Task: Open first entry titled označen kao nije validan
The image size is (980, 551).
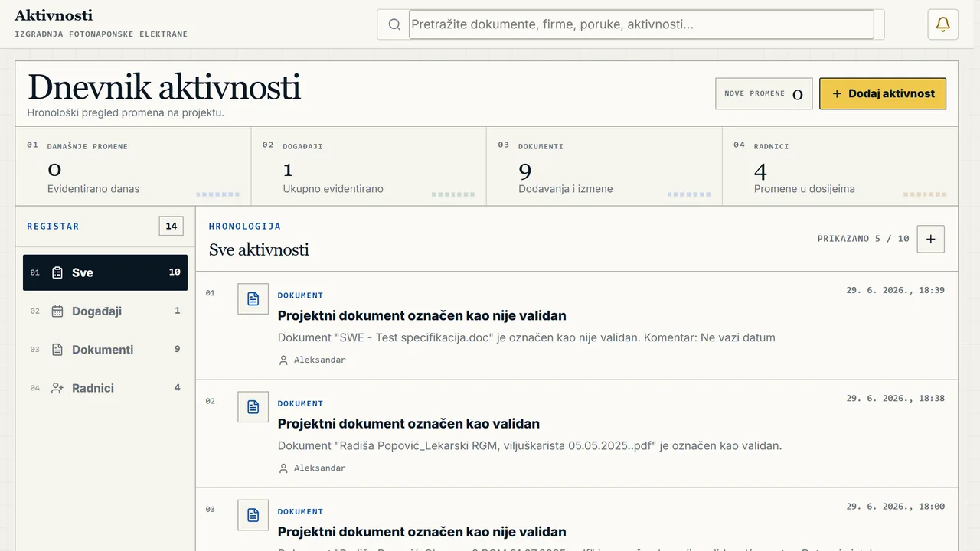Action: click(422, 315)
